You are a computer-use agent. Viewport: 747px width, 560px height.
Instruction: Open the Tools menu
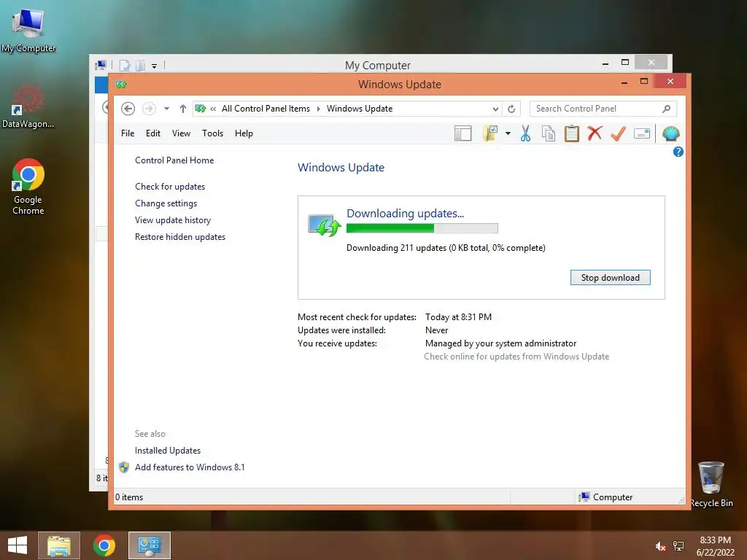point(212,133)
